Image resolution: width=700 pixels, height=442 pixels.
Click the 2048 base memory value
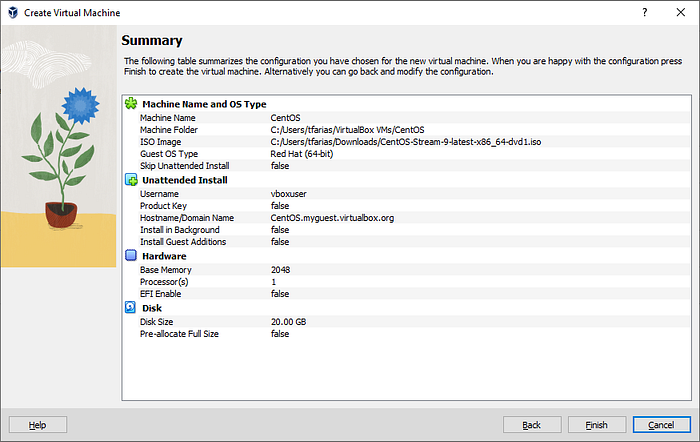pyautogui.click(x=280, y=270)
